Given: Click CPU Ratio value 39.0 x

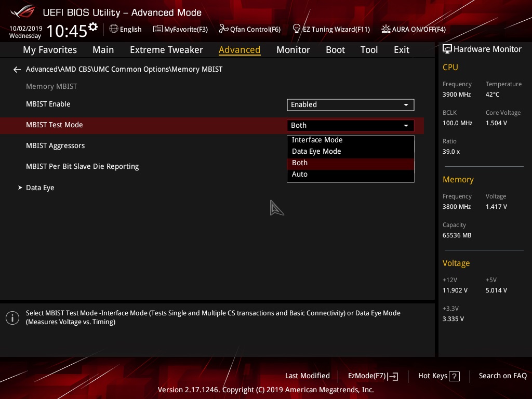Looking at the screenshot, I should point(451,152).
